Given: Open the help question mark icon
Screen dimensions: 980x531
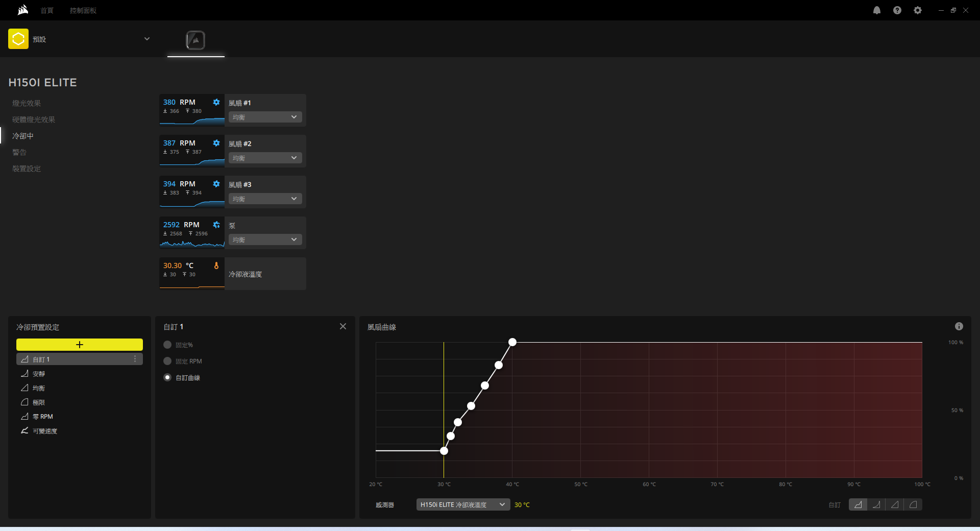Looking at the screenshot, I should pos(897,10).
